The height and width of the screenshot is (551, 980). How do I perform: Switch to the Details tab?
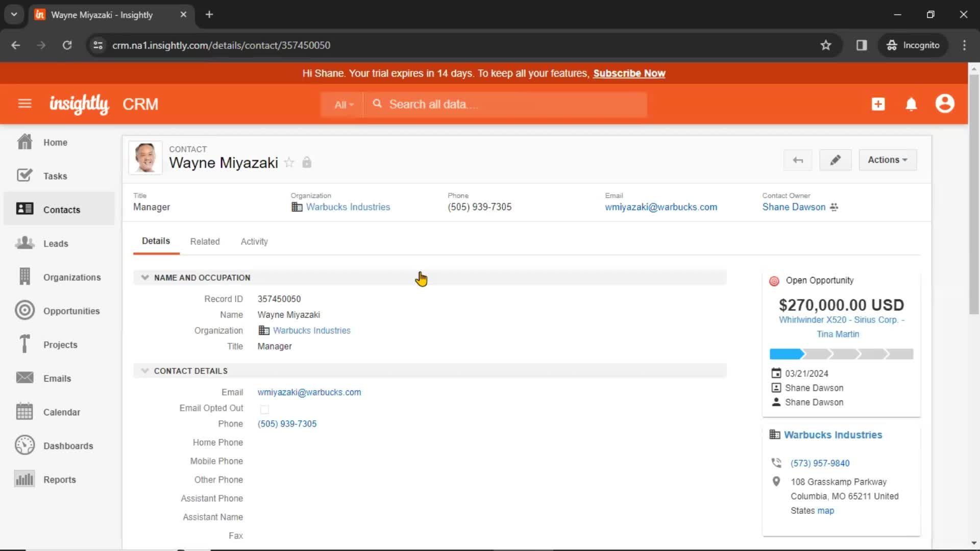tap(156, 241)
